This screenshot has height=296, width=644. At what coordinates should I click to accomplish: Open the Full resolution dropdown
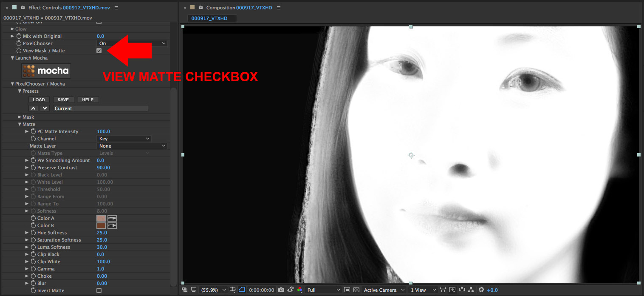[x=324, y=290]
